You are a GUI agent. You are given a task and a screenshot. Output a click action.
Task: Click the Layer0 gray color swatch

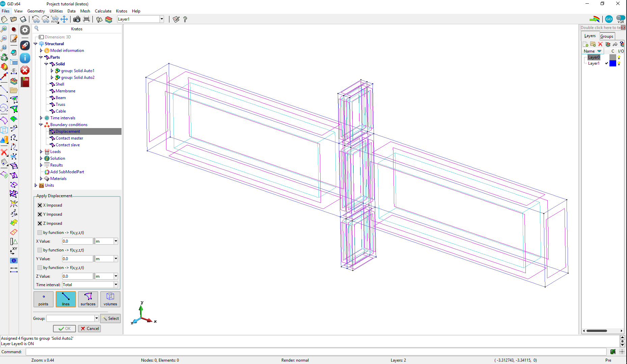pos(613,57)
